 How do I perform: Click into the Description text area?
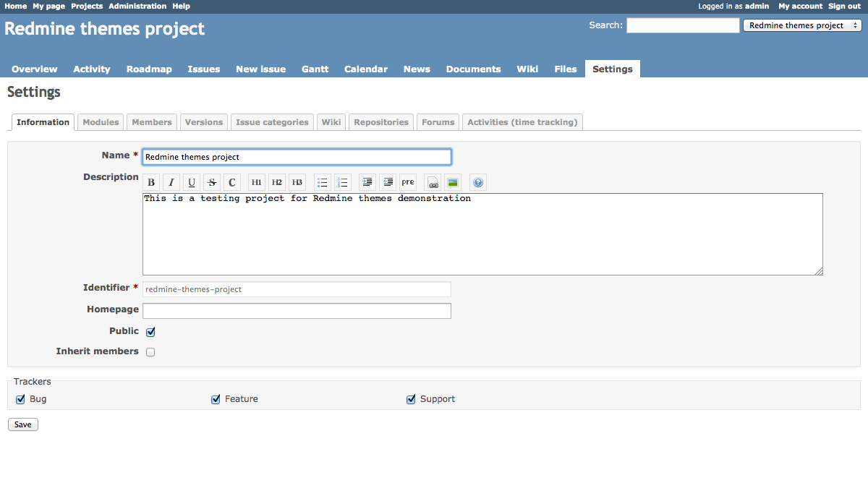(482, 234)
